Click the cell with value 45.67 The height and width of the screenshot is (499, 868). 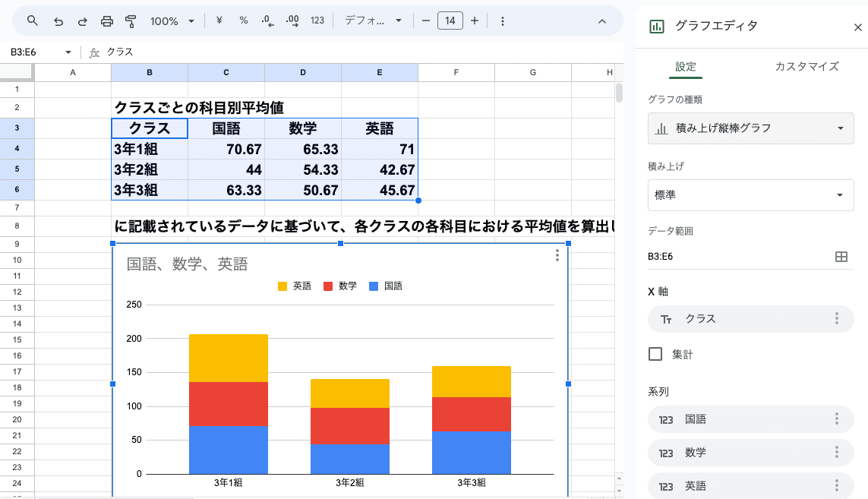(380, 190)
